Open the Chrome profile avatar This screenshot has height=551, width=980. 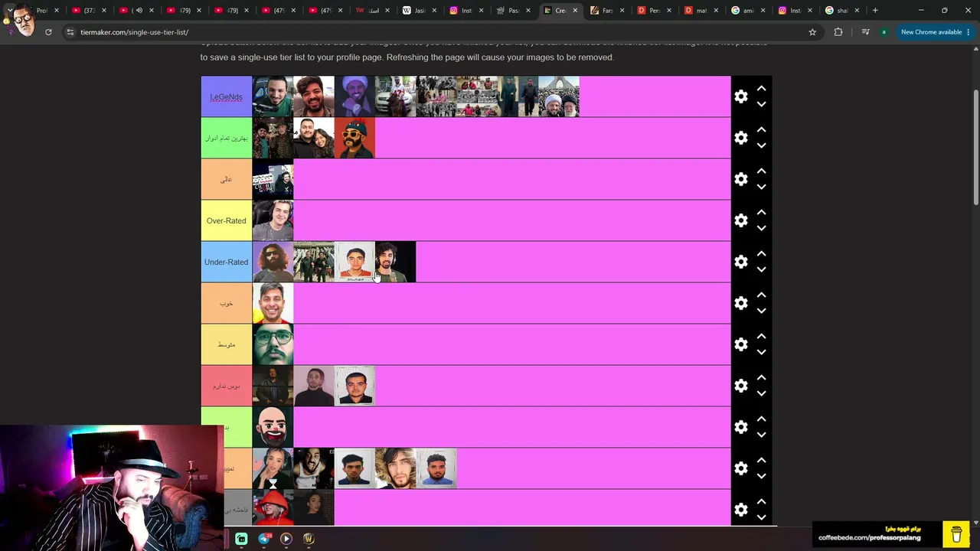pyautogui.click(x=884, y=32)
